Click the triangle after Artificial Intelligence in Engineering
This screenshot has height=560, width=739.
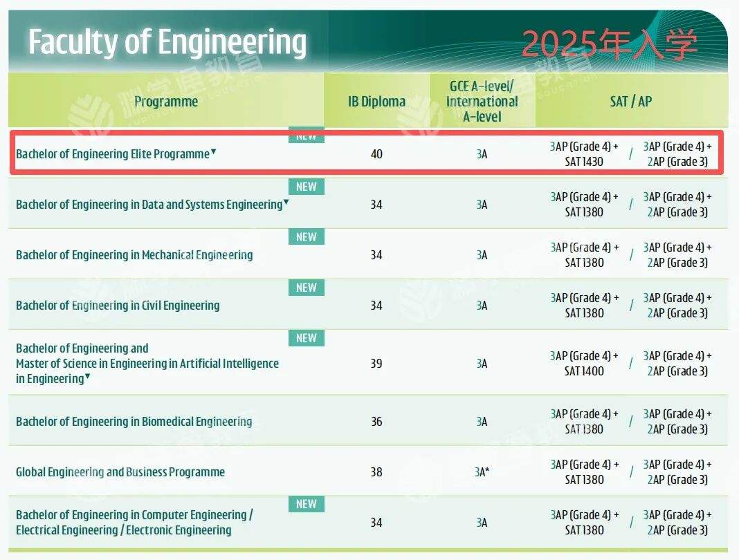click(x=88, y=377)
